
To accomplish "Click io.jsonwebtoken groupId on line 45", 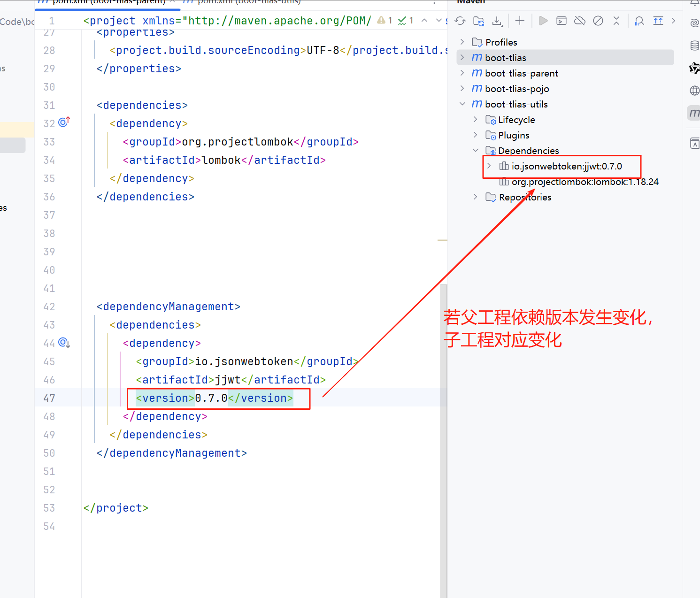I will pos(244,361).
